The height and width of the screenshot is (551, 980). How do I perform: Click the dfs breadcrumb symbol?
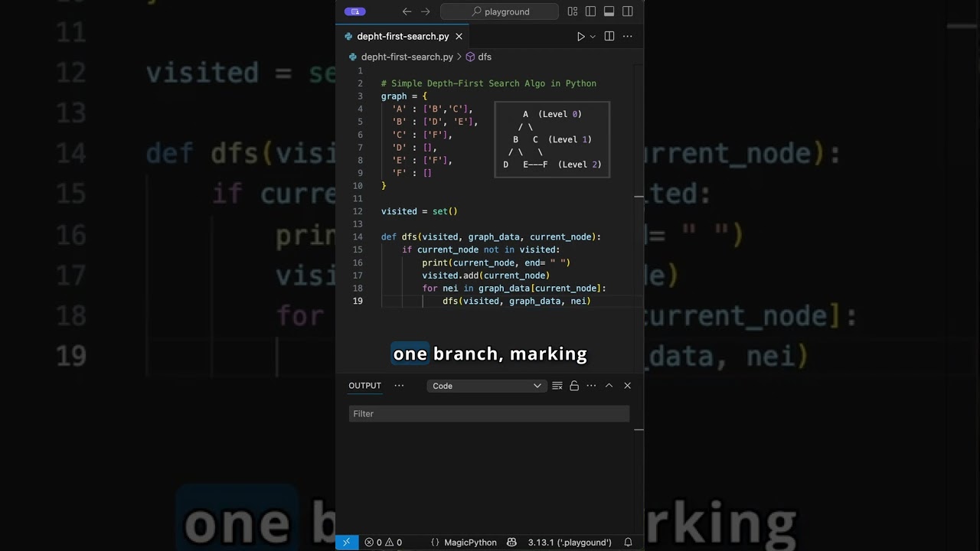click(x=485, y=57)
